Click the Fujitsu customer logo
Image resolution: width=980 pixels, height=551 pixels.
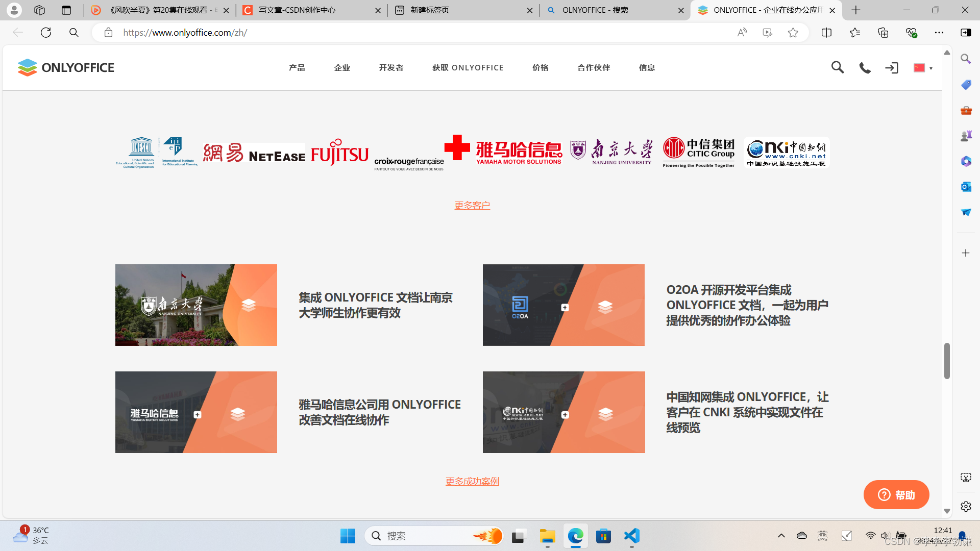tap(339, 152)
